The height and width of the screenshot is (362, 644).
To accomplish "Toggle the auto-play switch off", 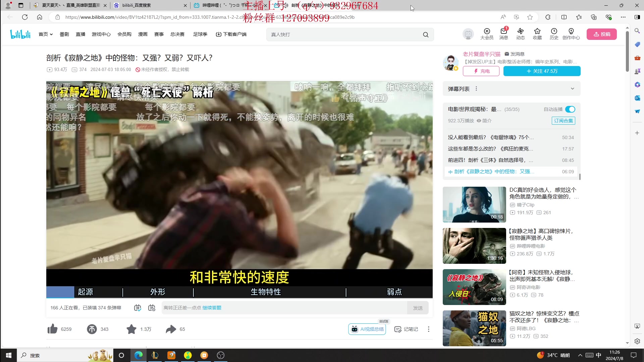I will 570,109.
